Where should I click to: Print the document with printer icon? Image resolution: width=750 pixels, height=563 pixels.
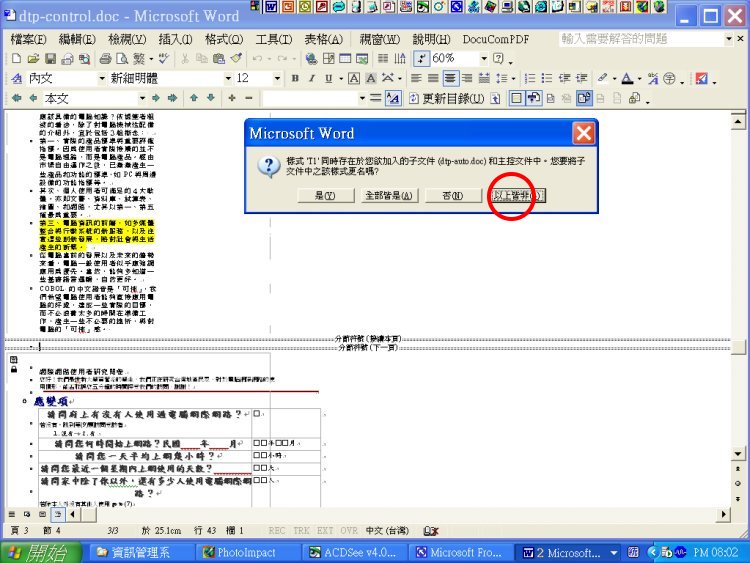point(105,58)
